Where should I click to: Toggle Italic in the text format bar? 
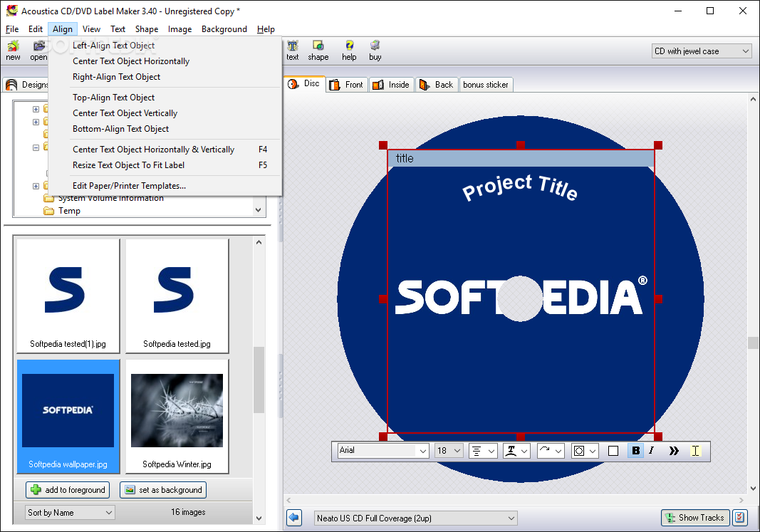[x=652, y=451]
